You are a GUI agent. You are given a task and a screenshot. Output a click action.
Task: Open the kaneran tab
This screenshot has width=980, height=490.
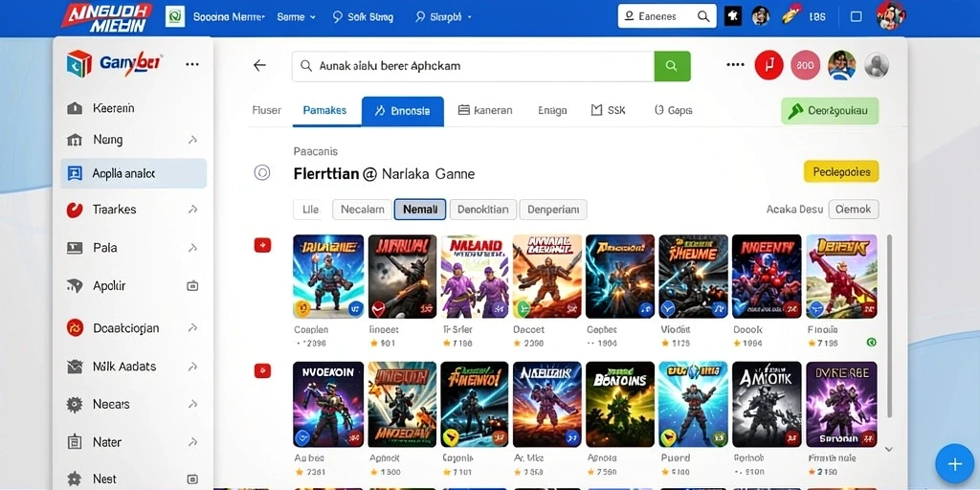pyautogui.click(x=485, y=111)
